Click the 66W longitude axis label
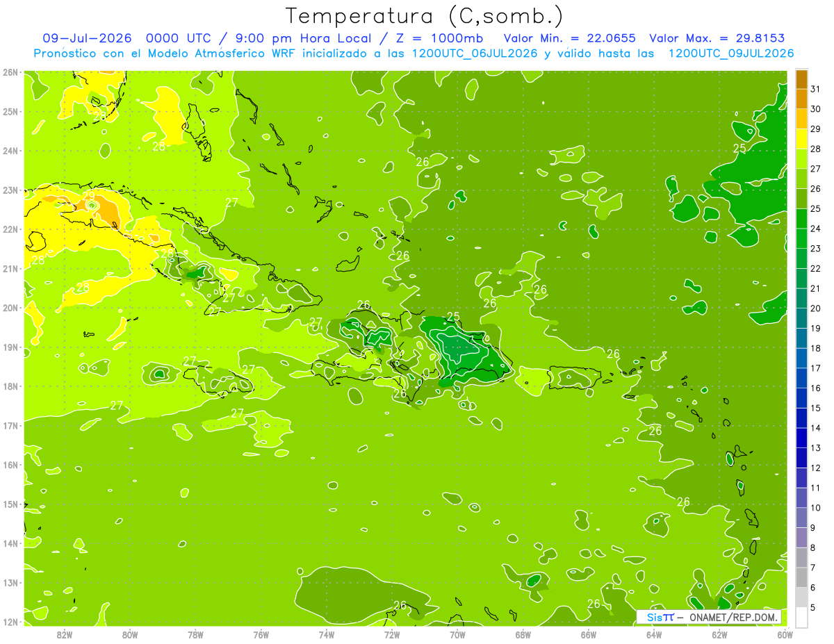834x644 pixels. point(589,635)
